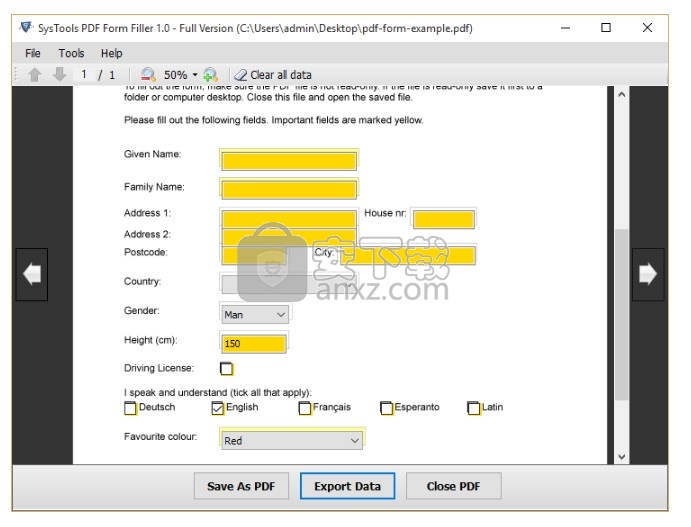Click the House nr input field
Viewport: 691px width, 527px height.
tap(444, 219)
